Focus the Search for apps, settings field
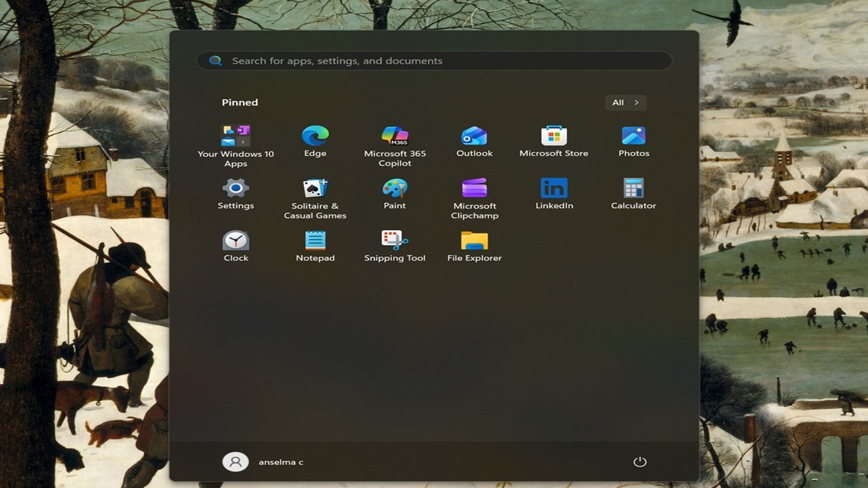 click(x=434, y=61)
